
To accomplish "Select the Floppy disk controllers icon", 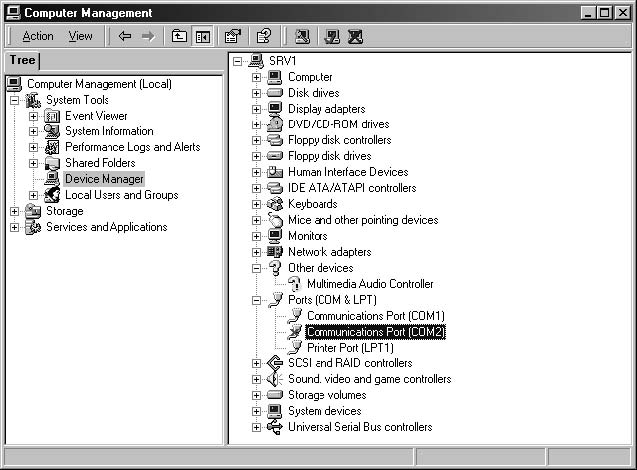I will tap(275, 140).
